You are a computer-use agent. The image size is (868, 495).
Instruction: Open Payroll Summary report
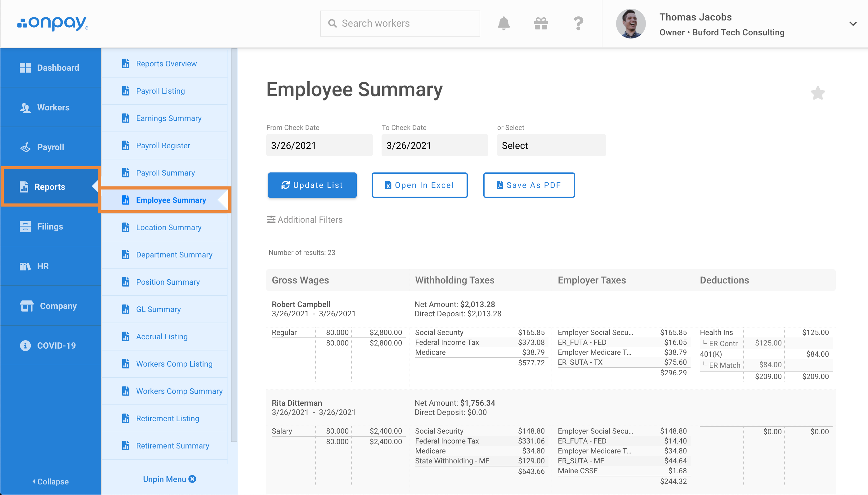(x=164, y=173)
